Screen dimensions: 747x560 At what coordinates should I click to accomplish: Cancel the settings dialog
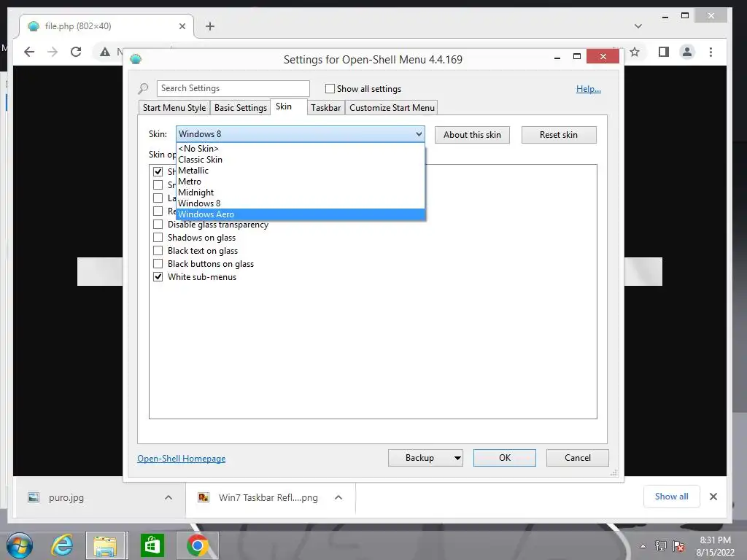578,458
